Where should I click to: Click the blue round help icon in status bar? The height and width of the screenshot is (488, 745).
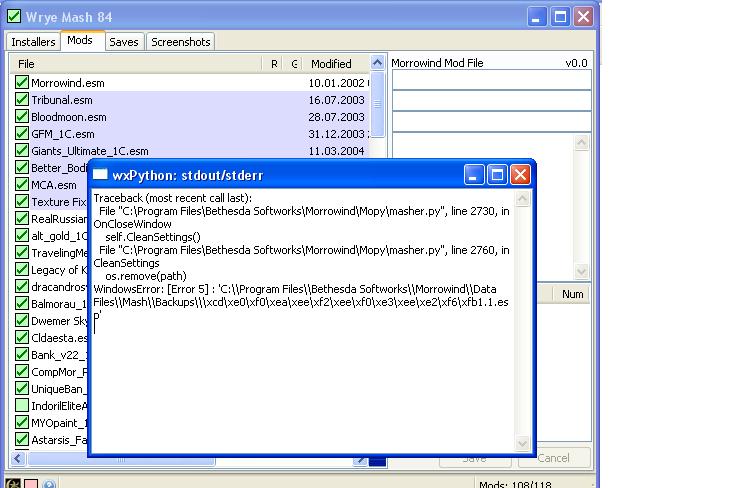pos(49,484)
